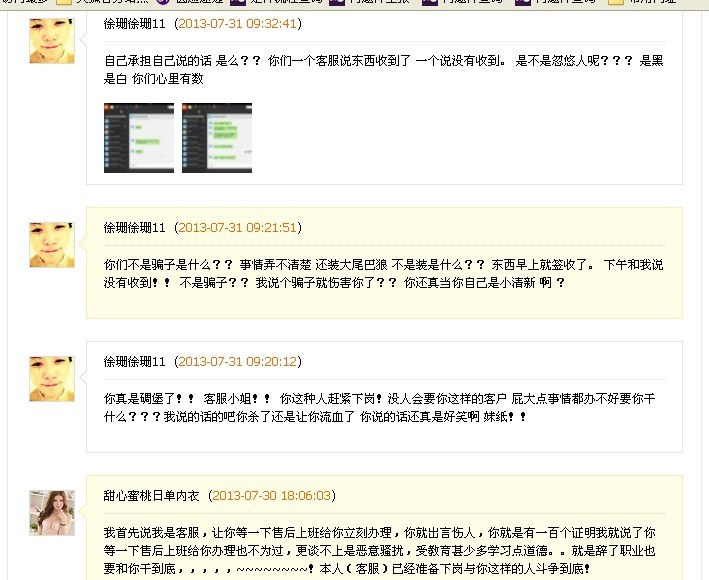Click timestamp 2013-07-30 18:06:03
709x580 pixels.
click(x=272, y=496)
